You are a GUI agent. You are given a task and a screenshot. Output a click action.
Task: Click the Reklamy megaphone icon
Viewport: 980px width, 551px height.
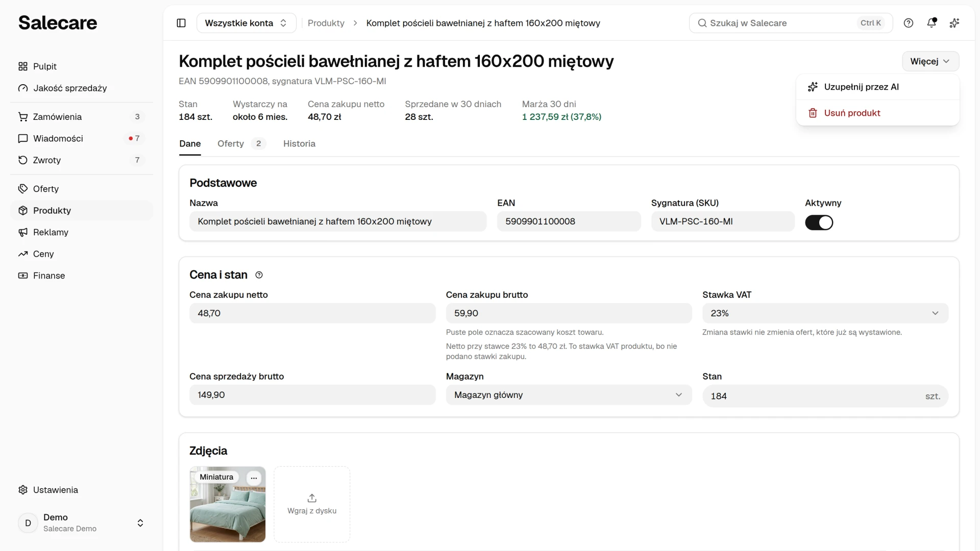point(23,232)
